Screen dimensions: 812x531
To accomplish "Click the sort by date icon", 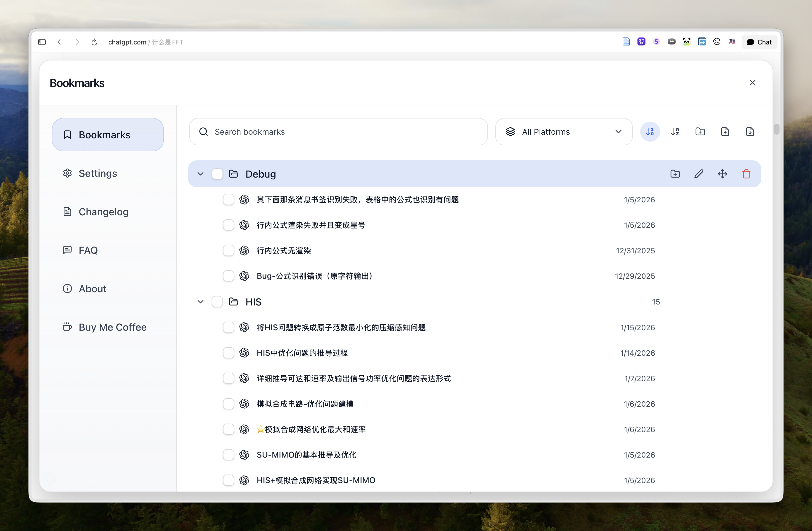I will 650,132.
